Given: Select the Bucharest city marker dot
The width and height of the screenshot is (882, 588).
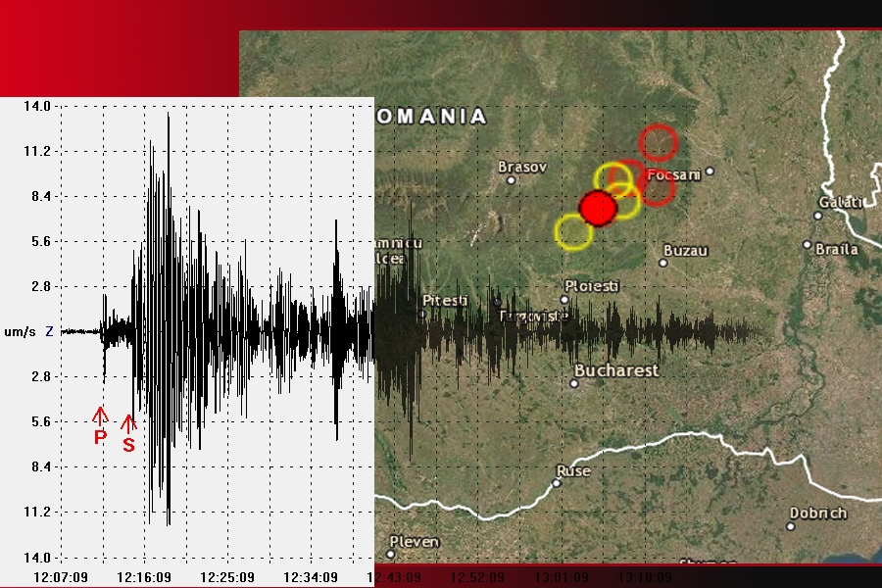Looking at the screenshot, I should click(x=574, y=383).
